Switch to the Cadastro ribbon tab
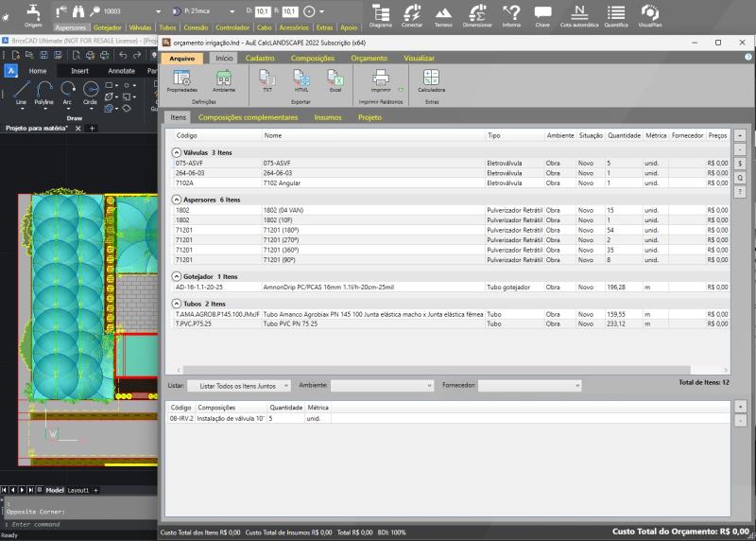This screenshot has width=756, height=541. click(x=260, y=58)
